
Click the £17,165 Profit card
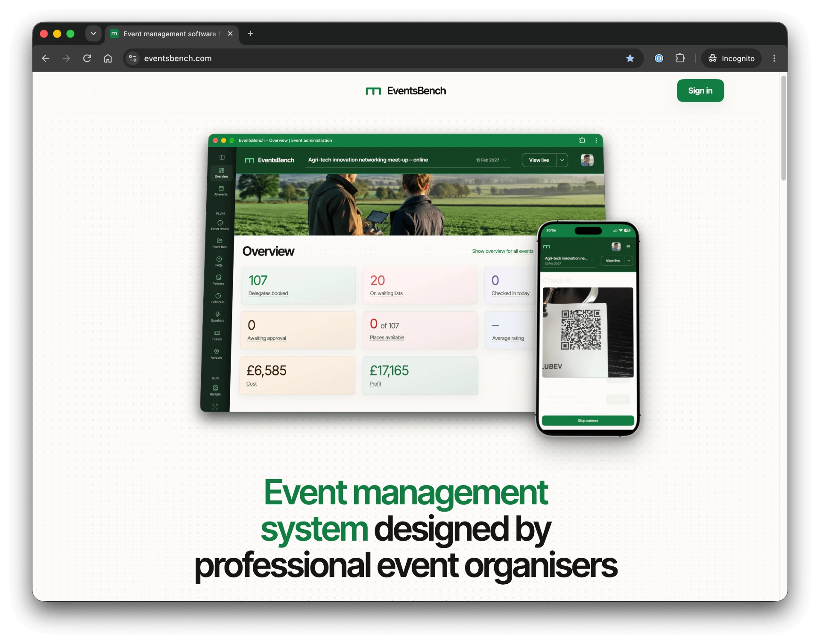point(420,376)
